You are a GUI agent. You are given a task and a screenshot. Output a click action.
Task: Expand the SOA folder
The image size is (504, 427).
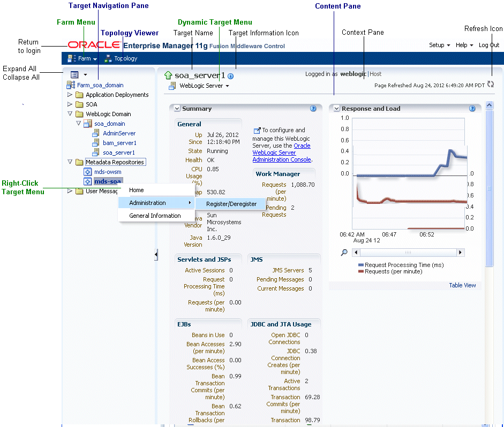tap(70, 104)
